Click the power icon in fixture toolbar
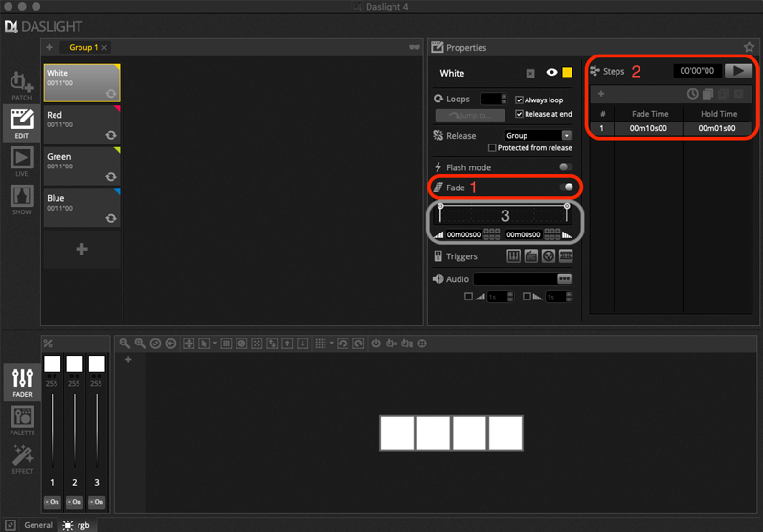This screenshot has height=532, width=763. [x=376, y=344]
